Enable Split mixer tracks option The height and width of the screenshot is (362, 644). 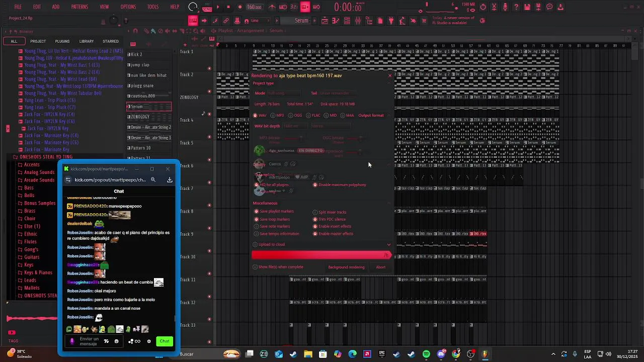315,212
